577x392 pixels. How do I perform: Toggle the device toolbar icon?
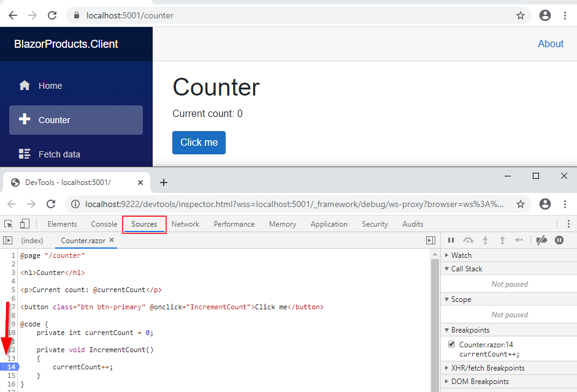pos(25,224)
